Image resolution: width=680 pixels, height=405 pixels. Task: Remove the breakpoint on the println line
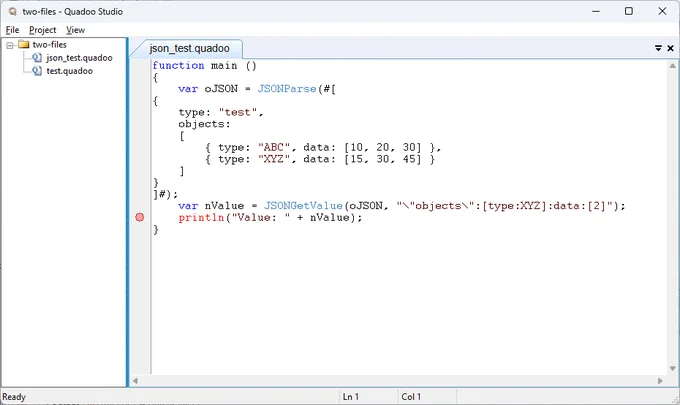[140, 217]
